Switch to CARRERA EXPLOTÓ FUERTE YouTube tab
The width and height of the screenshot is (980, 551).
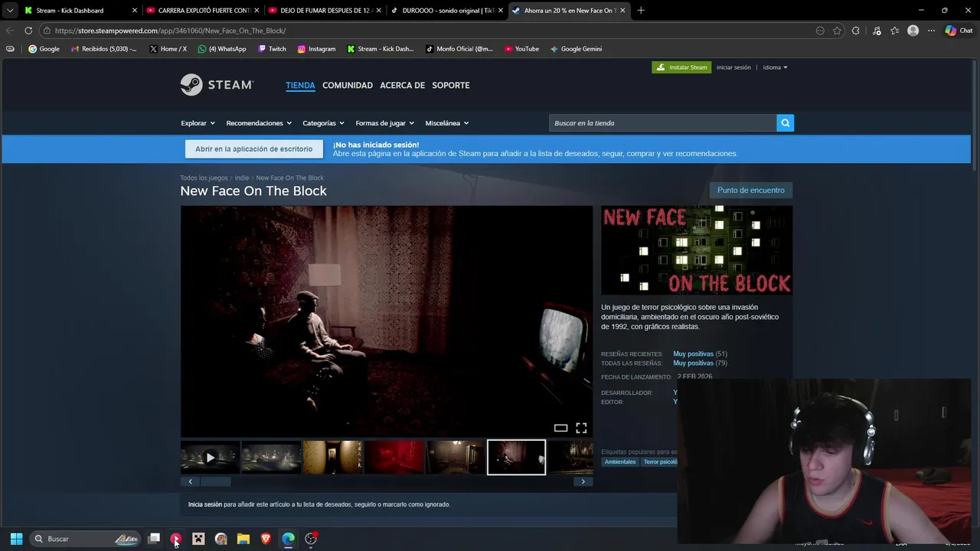point(204,11)
